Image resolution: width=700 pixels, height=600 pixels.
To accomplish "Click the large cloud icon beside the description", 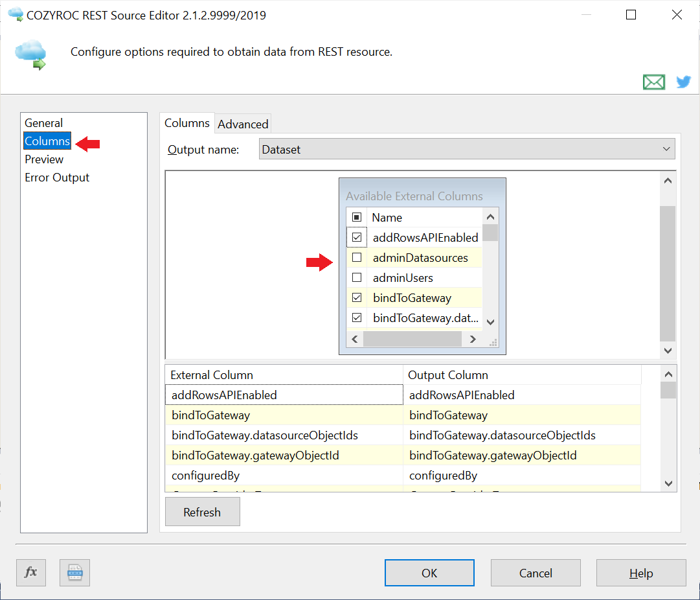I will [x=31, y=55].
